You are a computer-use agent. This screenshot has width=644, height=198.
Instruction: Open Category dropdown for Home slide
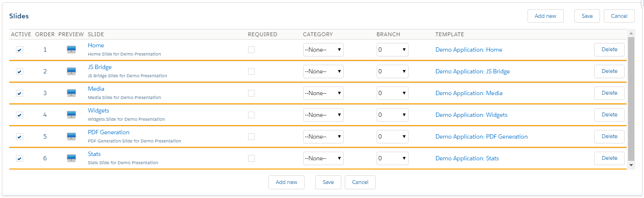click(x=323, y=50)
